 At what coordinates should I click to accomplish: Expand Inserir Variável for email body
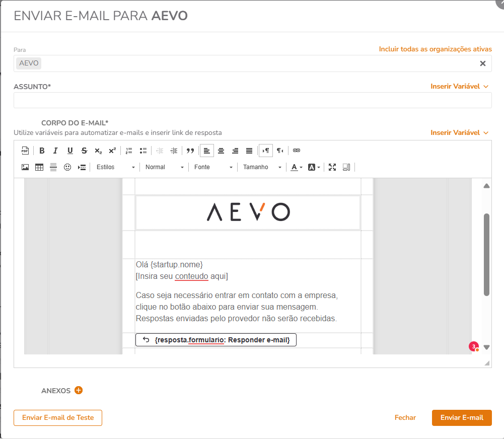[459, 132]
